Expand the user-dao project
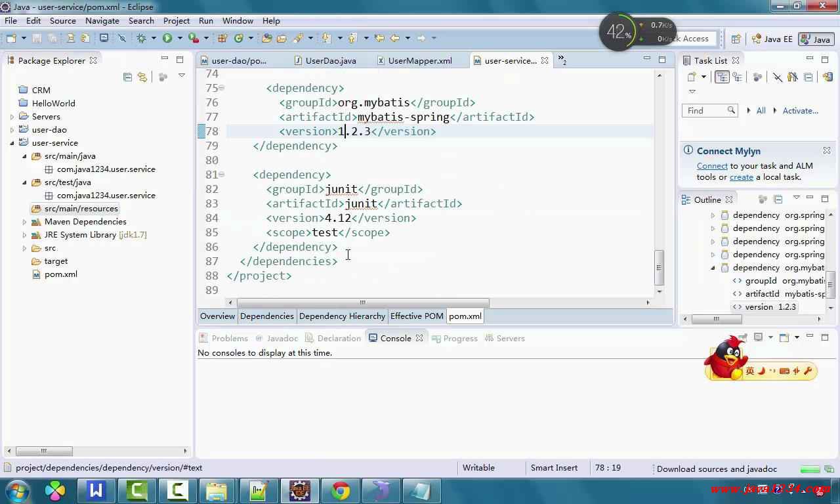This screenshot has width=840, height=504. point(12,130)
